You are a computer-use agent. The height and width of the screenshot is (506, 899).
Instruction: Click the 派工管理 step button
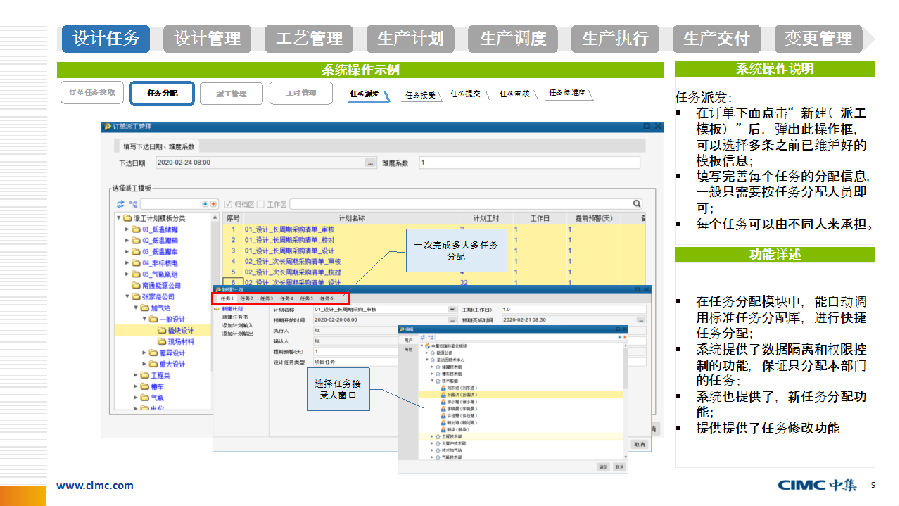click(x=223, y=93)
